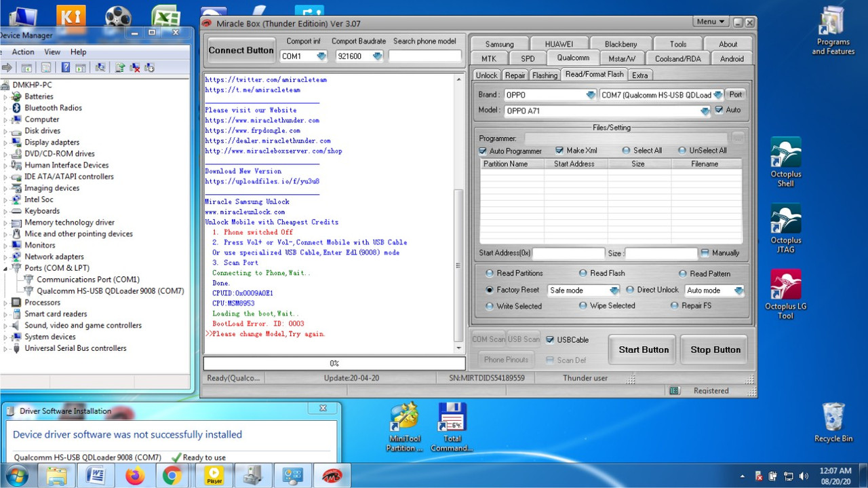Switch to the HUAWEI tab

click(x=559, y=44)
